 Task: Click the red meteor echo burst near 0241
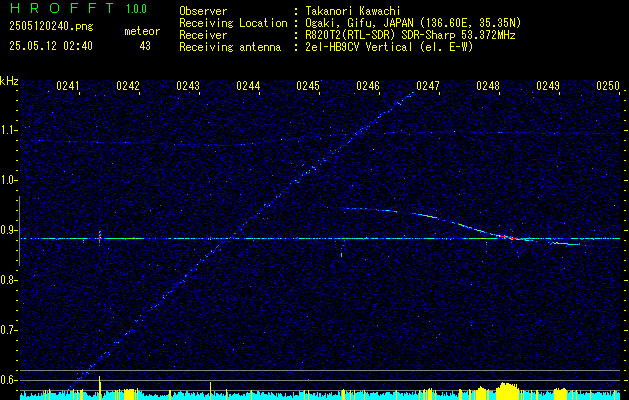pyautogui.click(x=99, y=238)
